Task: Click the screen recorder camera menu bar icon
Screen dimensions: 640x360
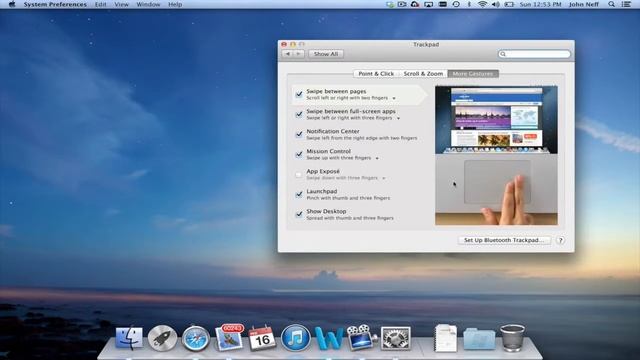Action: click(x=402, y=4)
